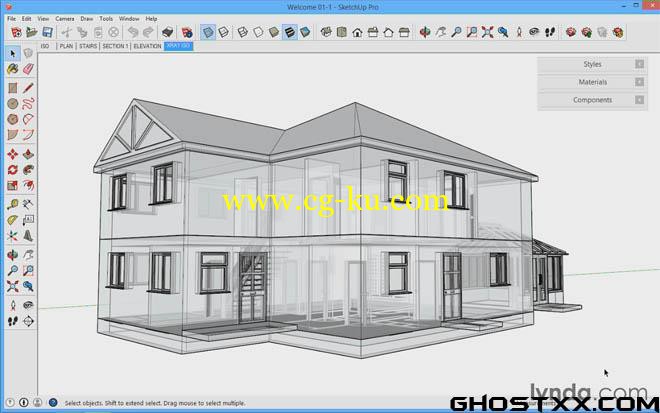Viewport: 660px width, 413px height.
Task: Toggle Shaded With Textures style
Action: [289, 32]
